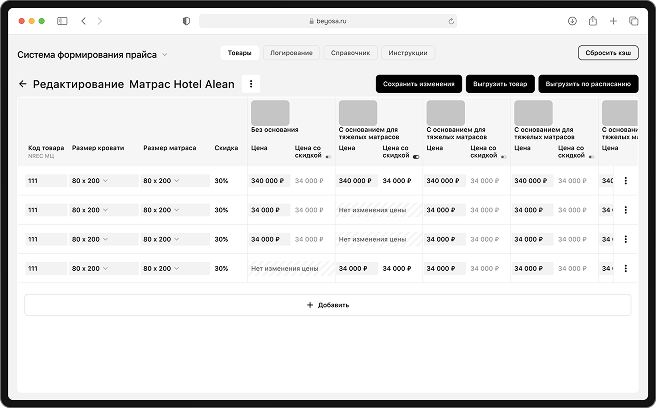656x408 pixels.
Task: Open the last row's three-dot actions menu
Action: (x=626, y=268)
